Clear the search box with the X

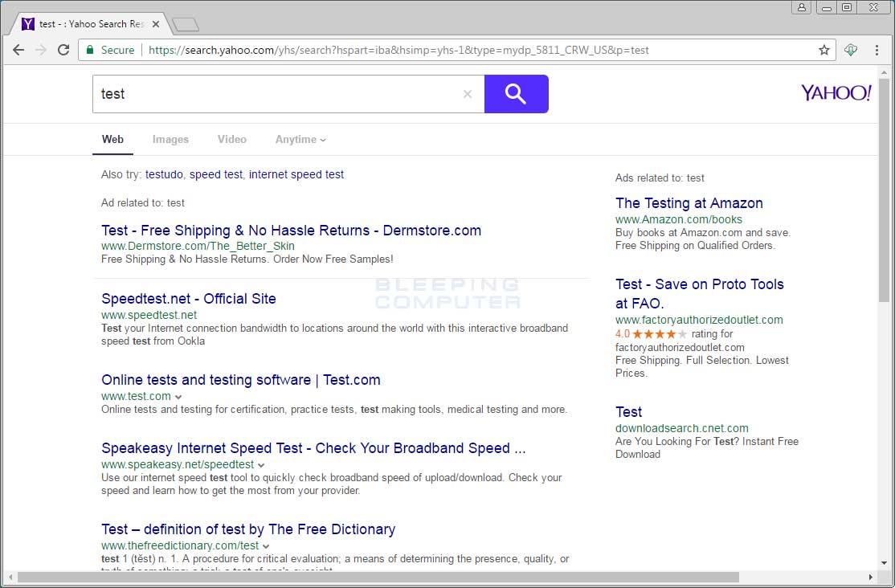click(x=468, y=94)
